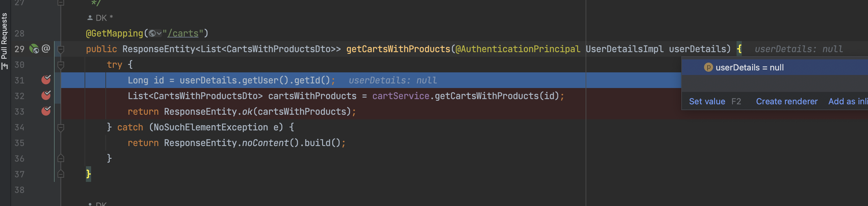
Task: Toggle the breakpoint on line 32
Action: click(46, 95)
